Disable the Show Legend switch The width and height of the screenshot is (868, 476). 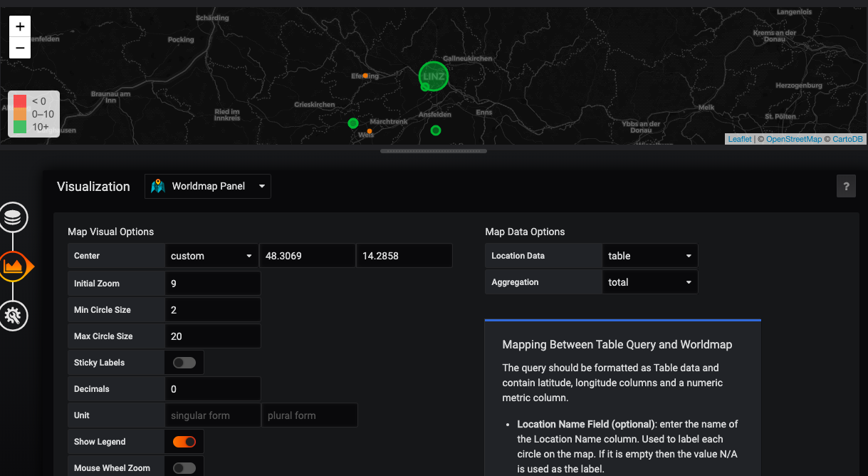(184, 442)
